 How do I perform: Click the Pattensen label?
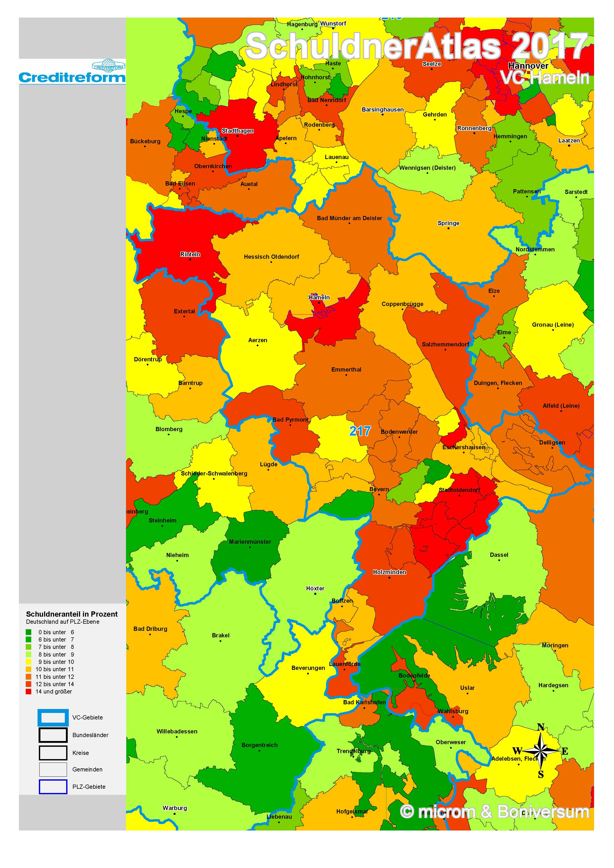[x=527, y=192]
